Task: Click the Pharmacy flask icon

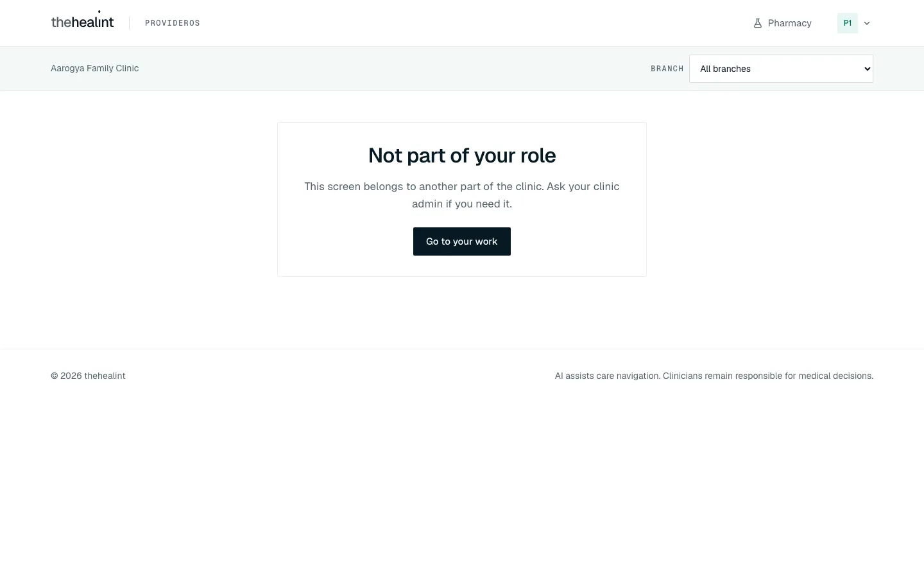Action: click(758, 23)
